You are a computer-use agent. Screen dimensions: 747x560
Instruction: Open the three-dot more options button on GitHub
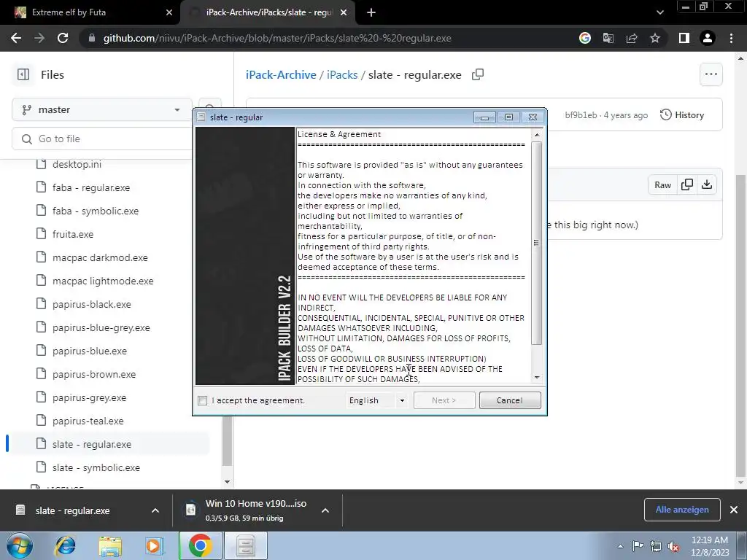pos(711,74)
